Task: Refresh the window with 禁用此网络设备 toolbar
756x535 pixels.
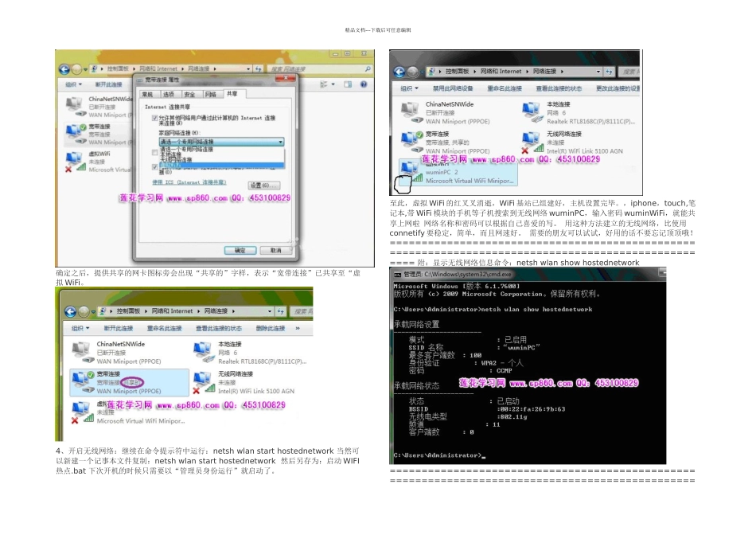Action: click(x=609, y=72)
